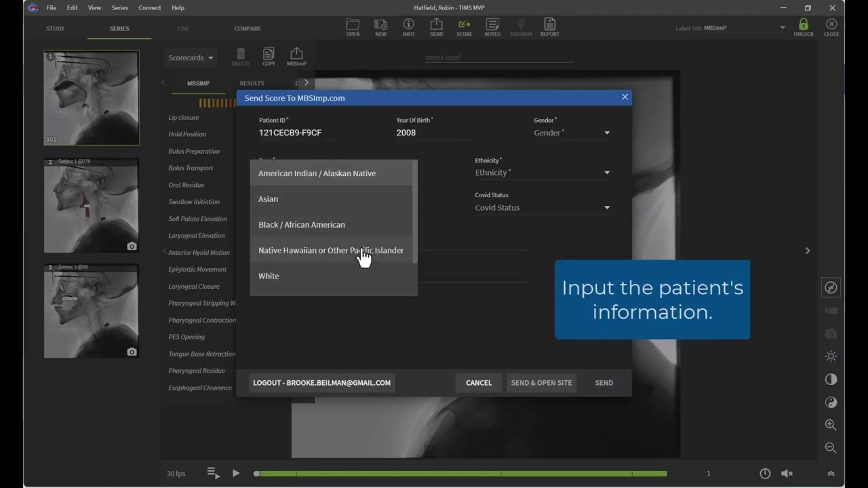Close the Send Score dialog

tap(625, 97)
